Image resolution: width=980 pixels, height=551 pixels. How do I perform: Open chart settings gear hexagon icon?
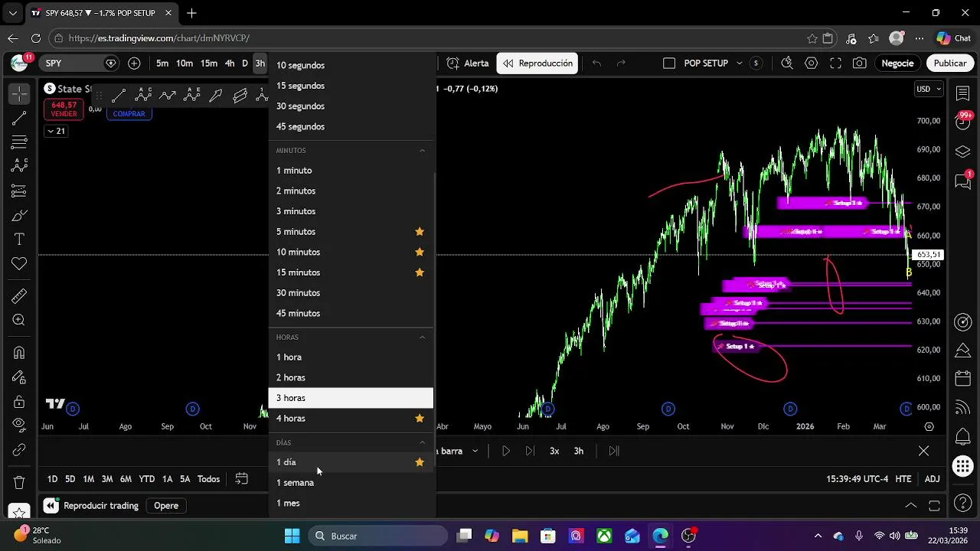811,64
